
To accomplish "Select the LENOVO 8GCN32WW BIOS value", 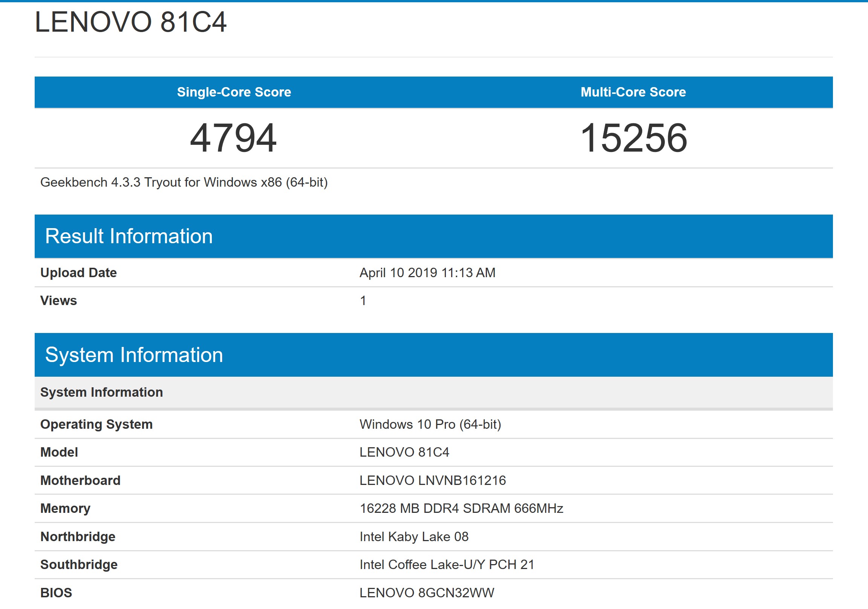I will pyautogui.click(x=427, y=593).
